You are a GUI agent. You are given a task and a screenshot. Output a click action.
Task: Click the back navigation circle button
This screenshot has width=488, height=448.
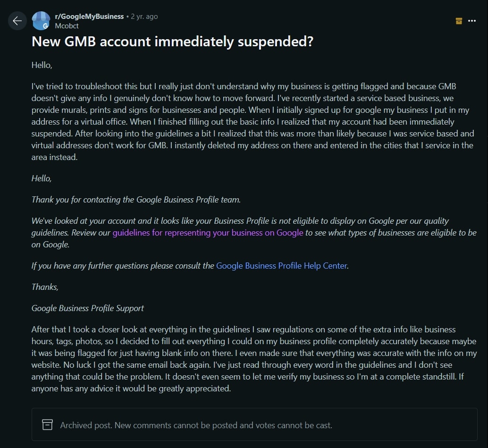coord(17,21)
